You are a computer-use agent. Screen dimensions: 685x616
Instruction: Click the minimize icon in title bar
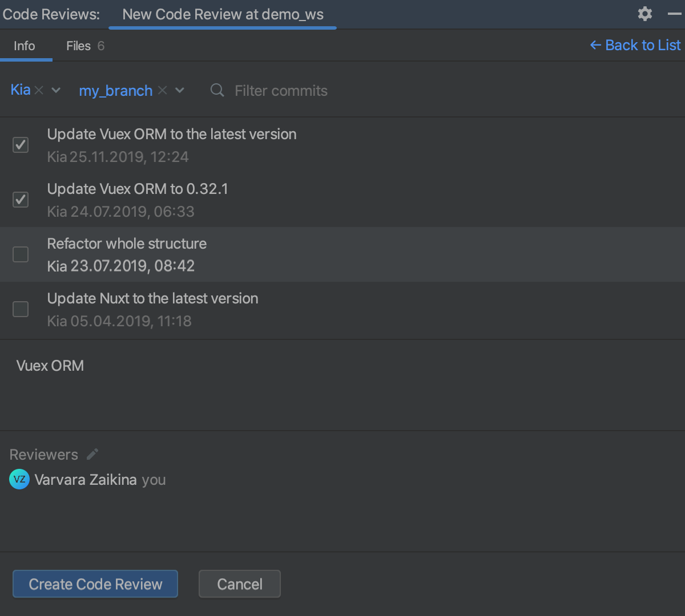tap(674, 14)
